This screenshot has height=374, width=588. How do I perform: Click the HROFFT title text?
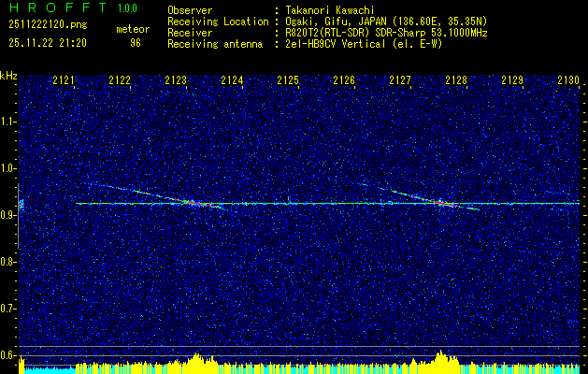(x=59, y=7)
